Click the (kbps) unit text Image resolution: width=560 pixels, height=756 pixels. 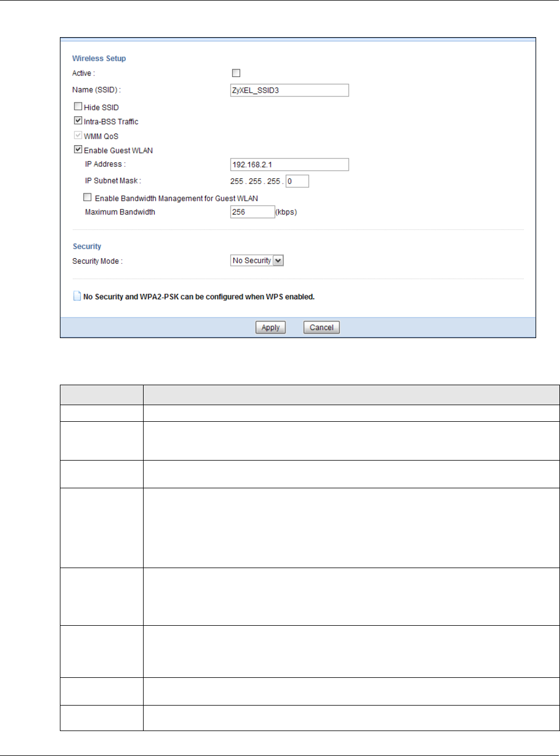coord(287,212)
